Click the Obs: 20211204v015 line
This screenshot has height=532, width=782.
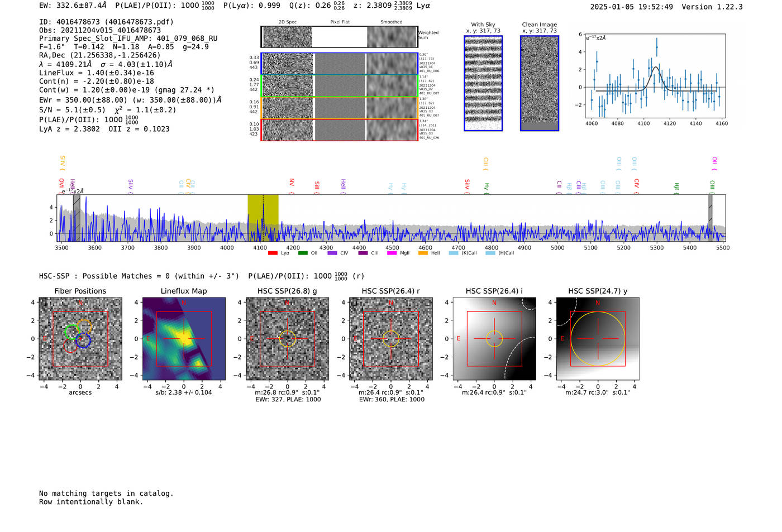(100, 30)
